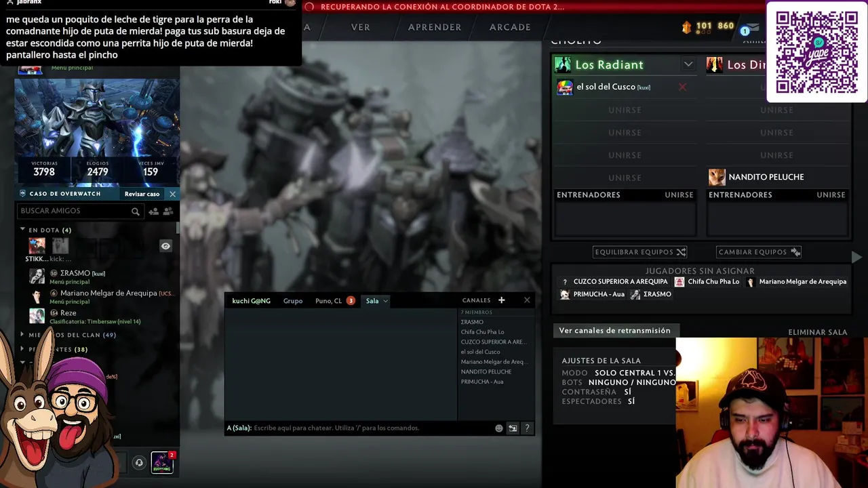The height and width of the screenshot is (488, 868).
Task: Dismiss the Caso de Overwatch banner
Action: tap(172, 194)
